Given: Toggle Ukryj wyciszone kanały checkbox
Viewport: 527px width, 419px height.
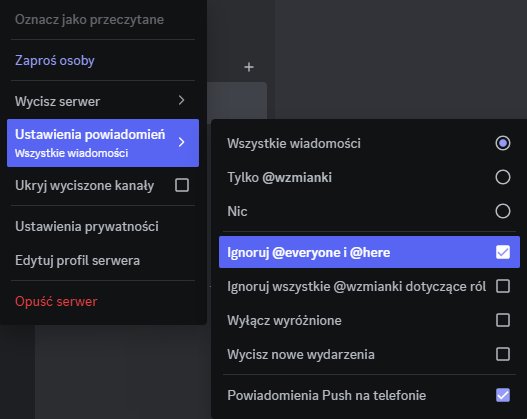Looking at the screenshot, I should pyautogui.click(x=182, y=185).
